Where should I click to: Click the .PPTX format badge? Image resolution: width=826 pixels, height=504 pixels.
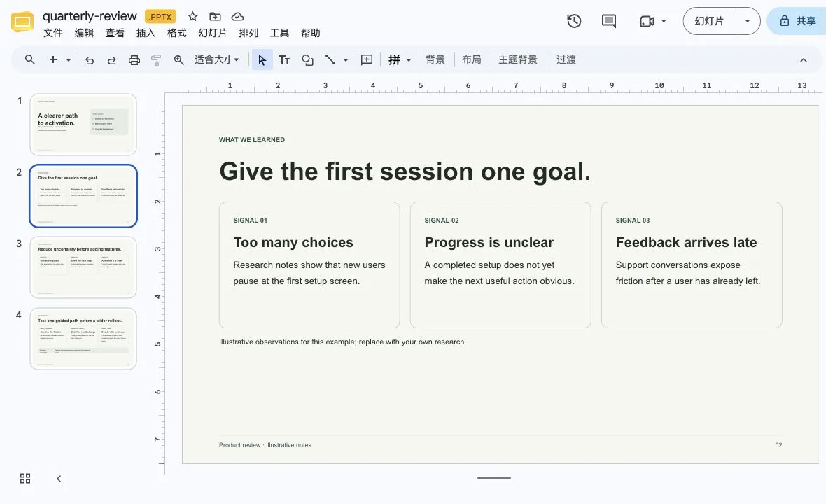pyautogui.click(x=160, y=17)
